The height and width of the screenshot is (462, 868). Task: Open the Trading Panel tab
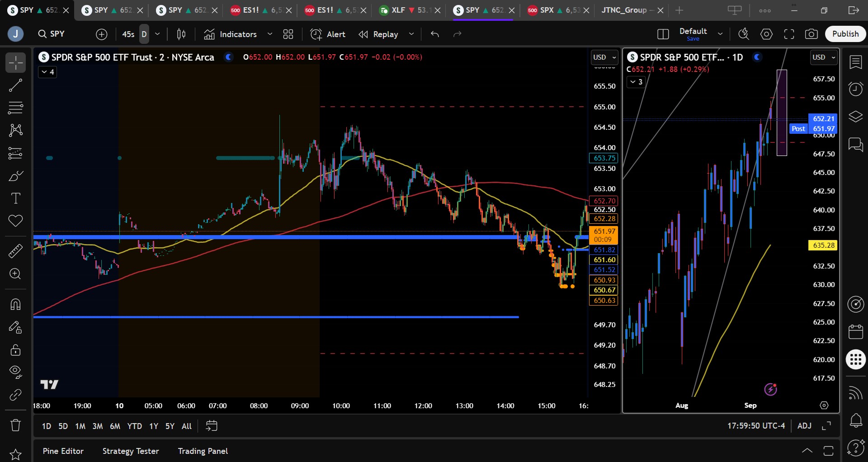[203, 451]
